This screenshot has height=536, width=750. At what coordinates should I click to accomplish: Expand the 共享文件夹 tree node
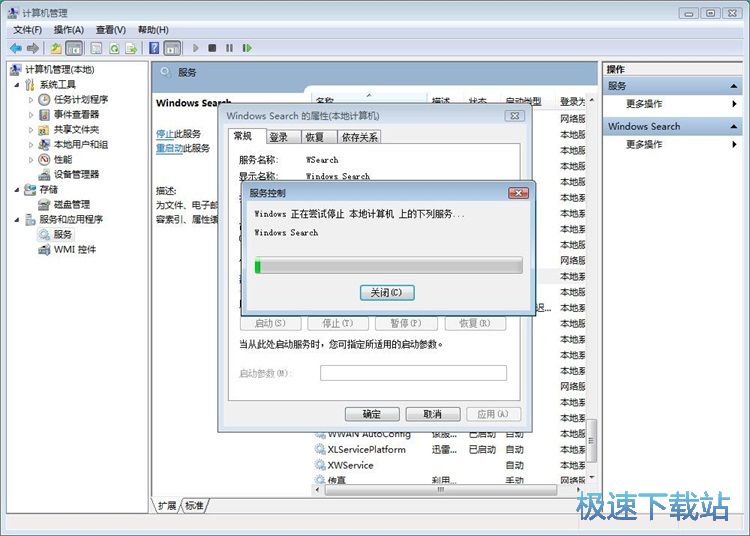click(31, 130)
